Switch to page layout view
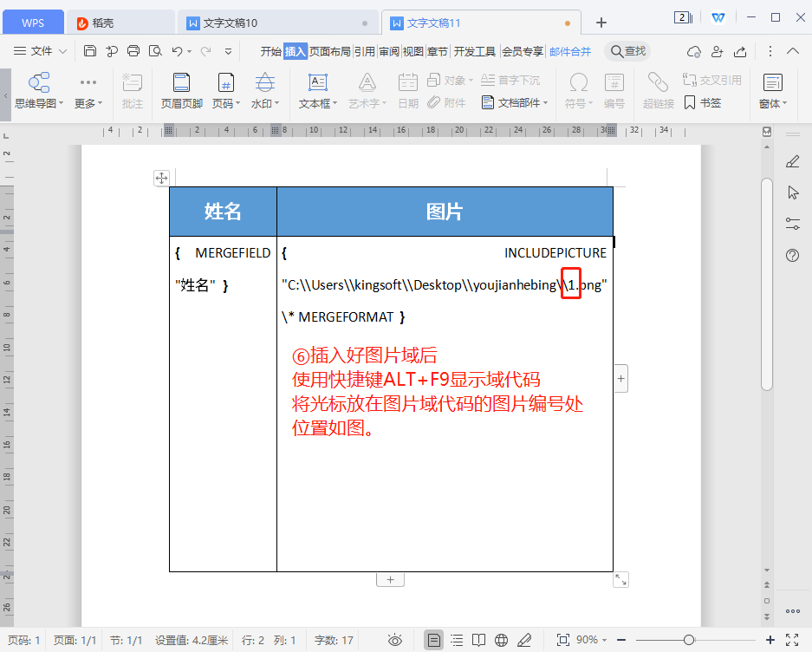Screen dimensions: 812x652 [434, 640]
